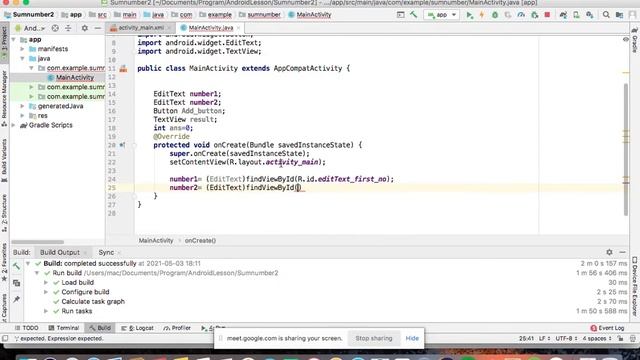Click the onCreate() breadcrumb below editor
640x360 pixels.
coord(200,240)
